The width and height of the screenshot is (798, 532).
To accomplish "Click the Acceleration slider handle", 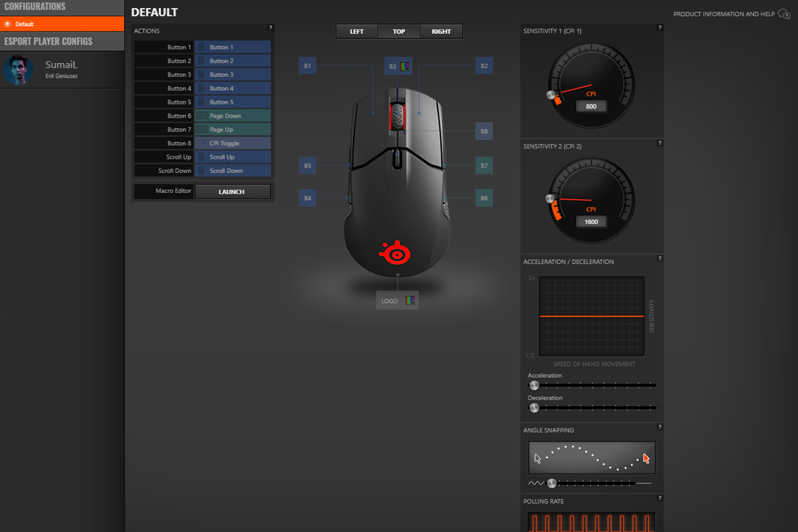I will click(534, 385).
